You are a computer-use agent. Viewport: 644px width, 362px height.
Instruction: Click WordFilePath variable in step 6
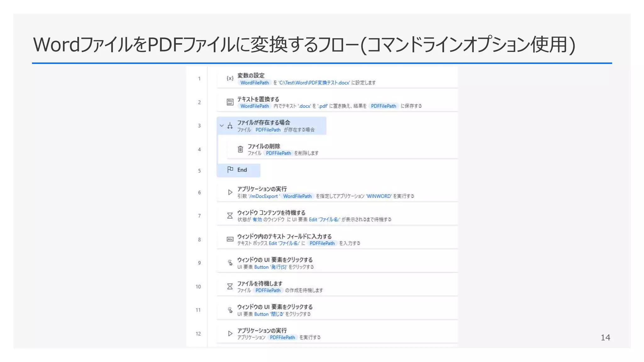(x=297, y=196)
